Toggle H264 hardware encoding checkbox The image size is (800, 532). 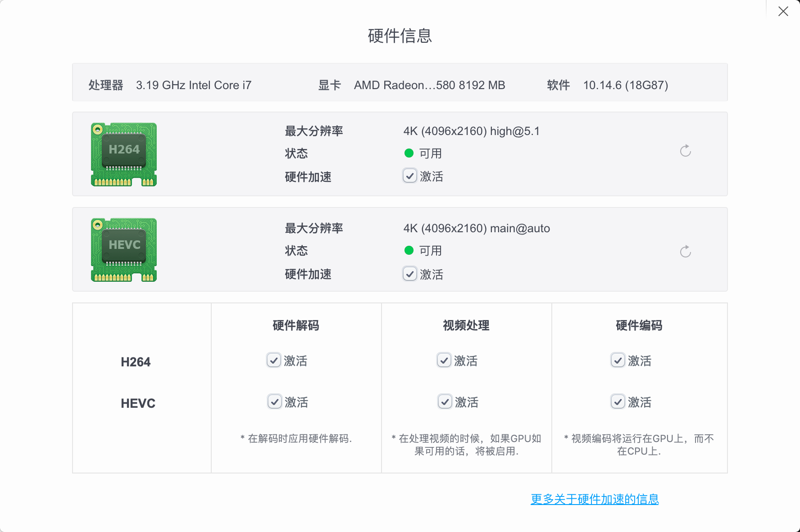click(618, 360)
